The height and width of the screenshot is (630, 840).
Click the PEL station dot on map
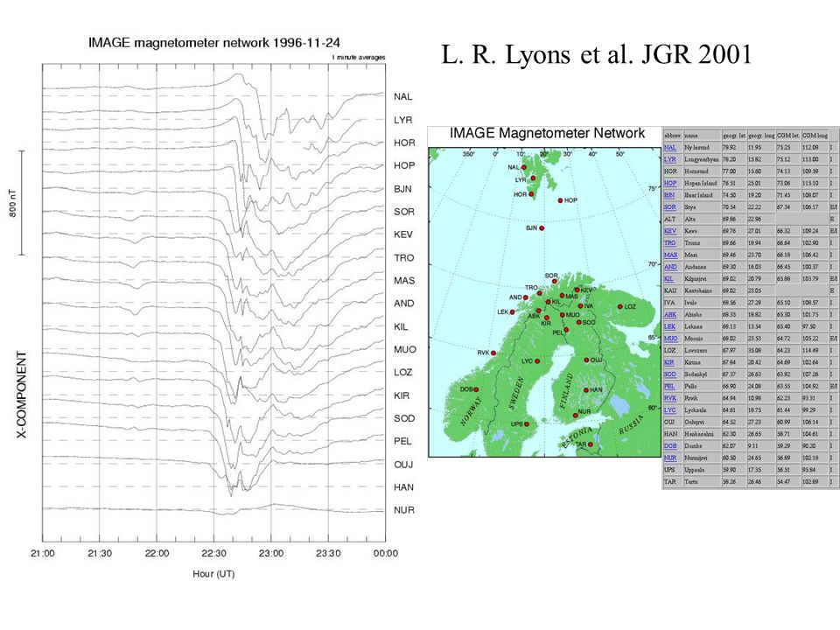(x=566, y=330)
